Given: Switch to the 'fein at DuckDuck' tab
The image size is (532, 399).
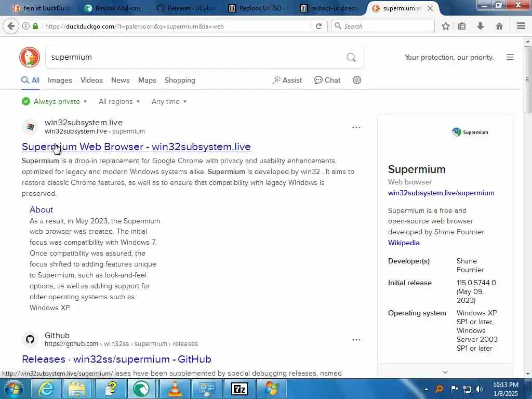Looking at the screenshot, I should (42, 8).
